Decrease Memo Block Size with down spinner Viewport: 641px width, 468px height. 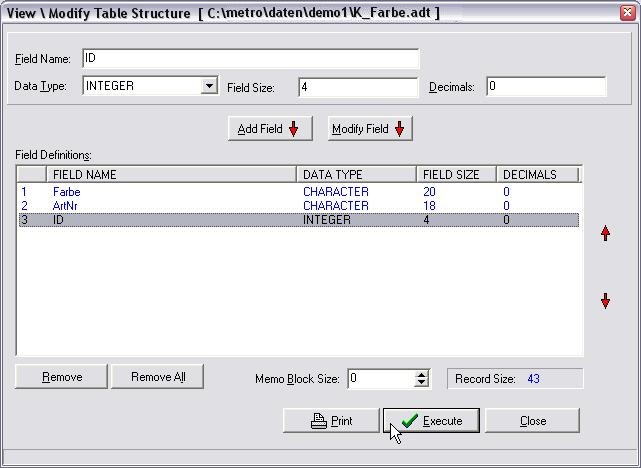[421, 383]
